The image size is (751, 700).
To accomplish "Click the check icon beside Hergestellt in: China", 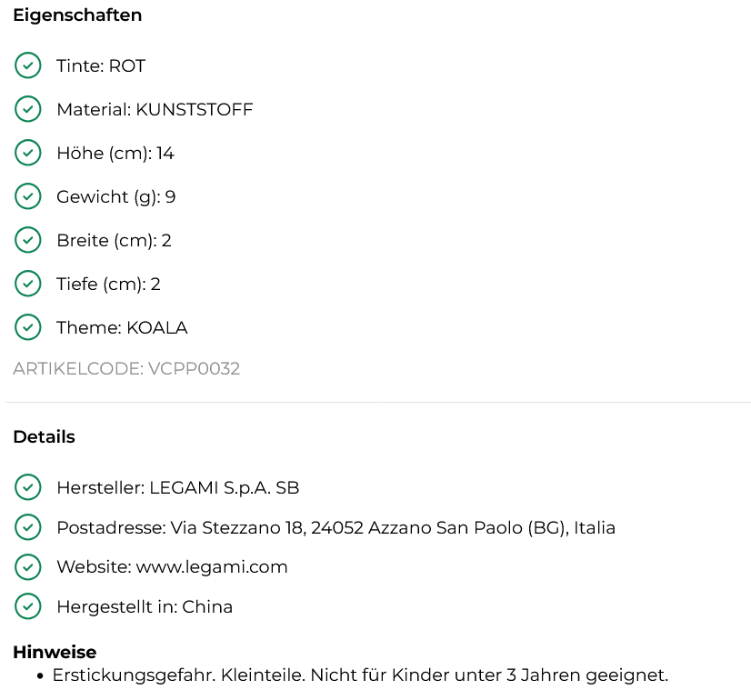I will click(x=28, y=606).
